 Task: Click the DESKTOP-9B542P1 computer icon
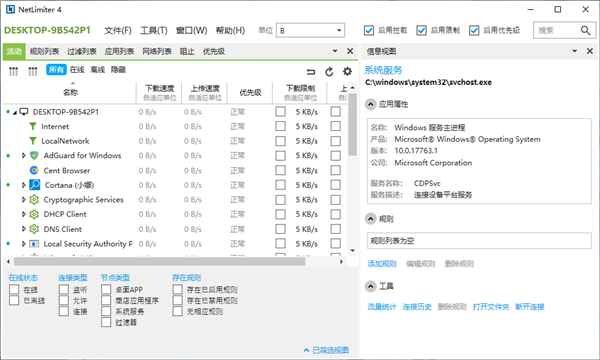tap(24, 112)
